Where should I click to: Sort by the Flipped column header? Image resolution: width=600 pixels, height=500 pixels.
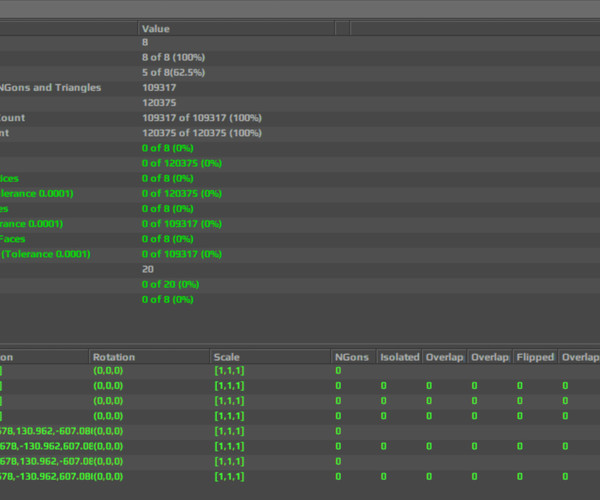535,357
